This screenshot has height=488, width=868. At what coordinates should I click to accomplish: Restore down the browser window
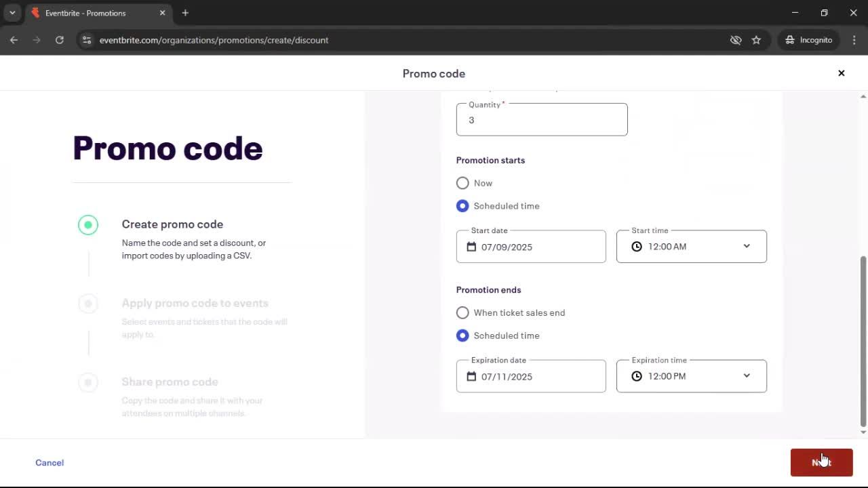824,13
